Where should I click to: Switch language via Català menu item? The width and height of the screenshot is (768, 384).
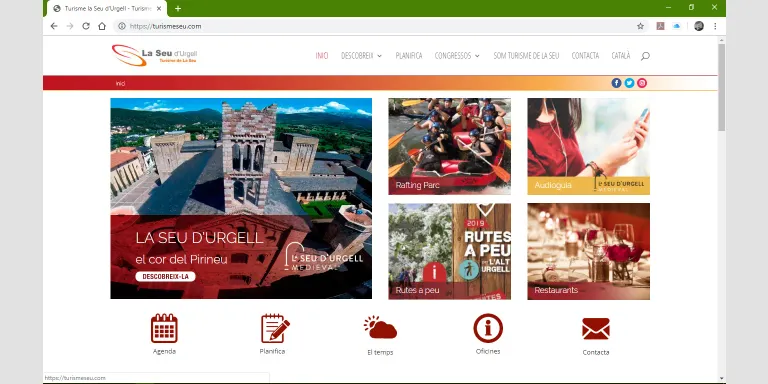[x=621, y=56]
